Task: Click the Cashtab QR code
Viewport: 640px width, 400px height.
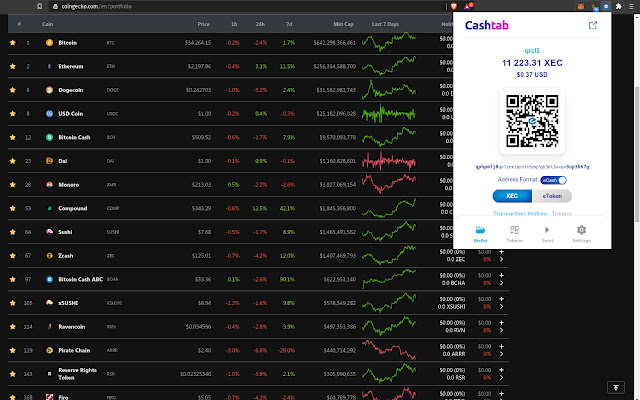Action: click(x=532, y=121)
